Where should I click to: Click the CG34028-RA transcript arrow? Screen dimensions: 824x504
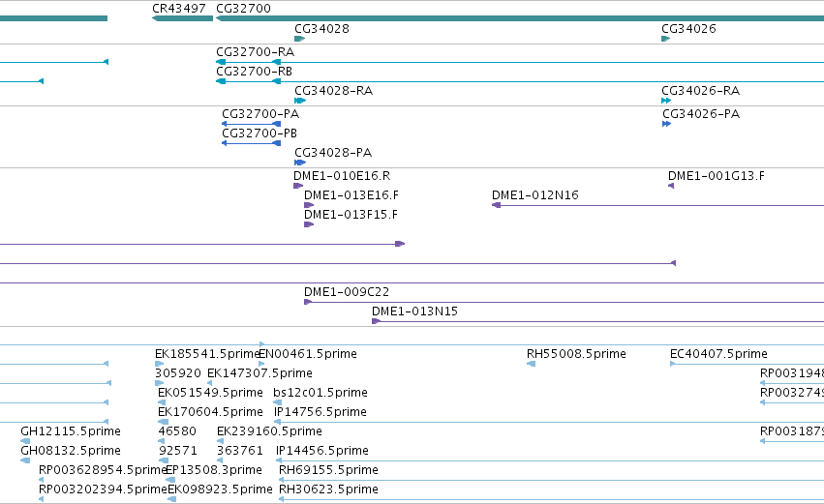pos(300,101)
